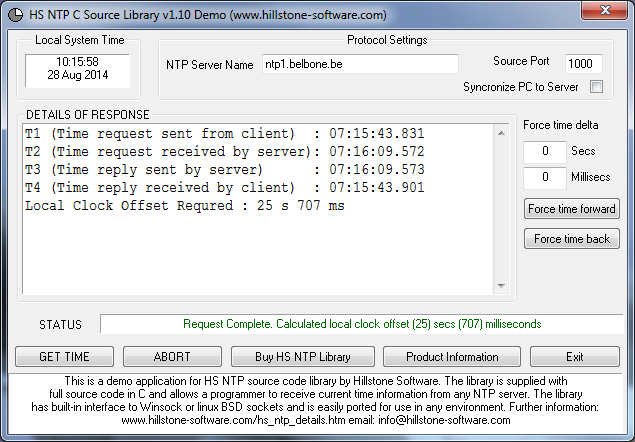Image resolution: width=635 pixels, height=442 pixels.
Task: Click the Request Complete status message
Action: tap(362, 324)
